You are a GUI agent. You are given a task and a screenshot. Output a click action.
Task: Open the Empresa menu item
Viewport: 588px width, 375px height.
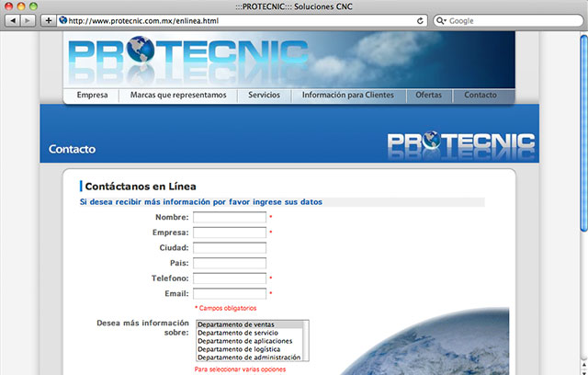click(92, 96)
